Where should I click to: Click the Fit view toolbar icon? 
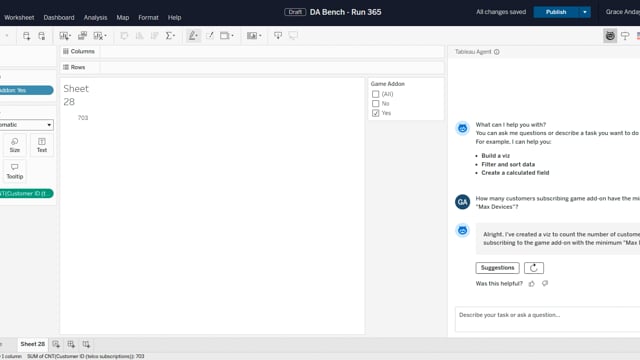tap(224, 36)
